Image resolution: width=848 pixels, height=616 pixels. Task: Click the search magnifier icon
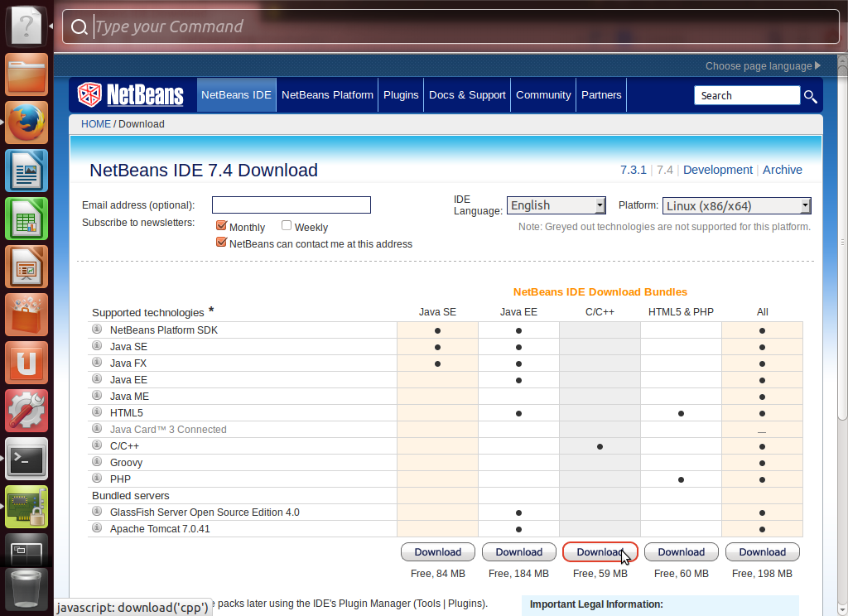(x=810, y=96)
